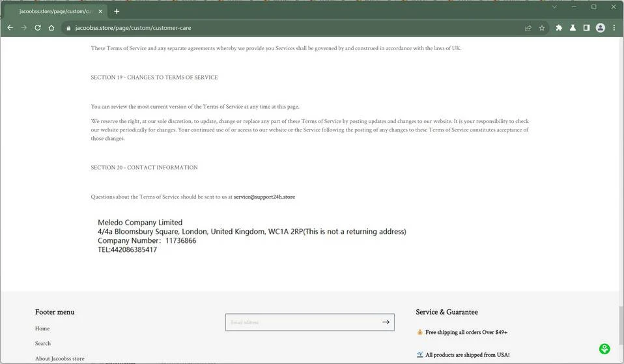This screenshot has height=364, width=624.
Task: Click the 'Footer menu' heading
Action: click(x=55, y=313)
